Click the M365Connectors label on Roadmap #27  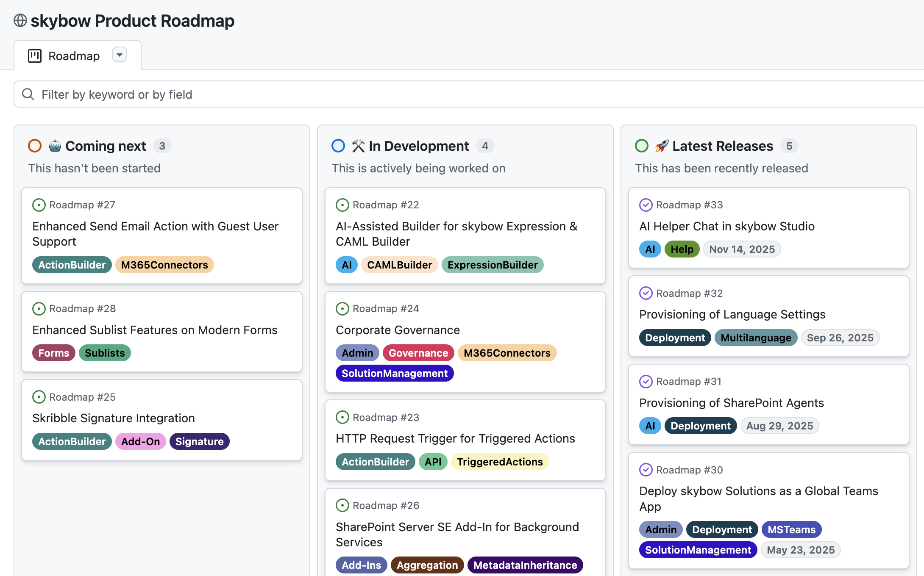coord(164,265)
